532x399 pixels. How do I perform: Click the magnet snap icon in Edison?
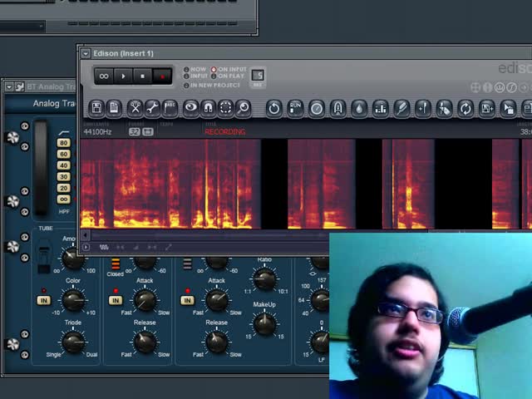coord(208,108)
